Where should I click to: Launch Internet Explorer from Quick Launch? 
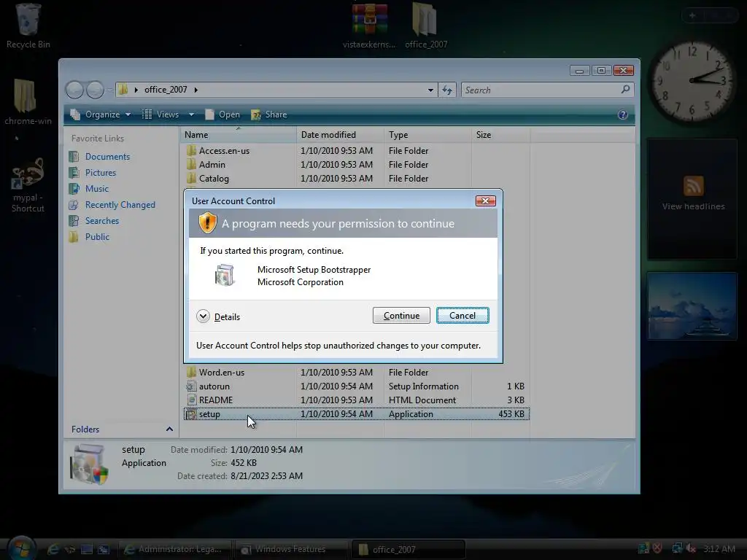[x=53, y=549]
